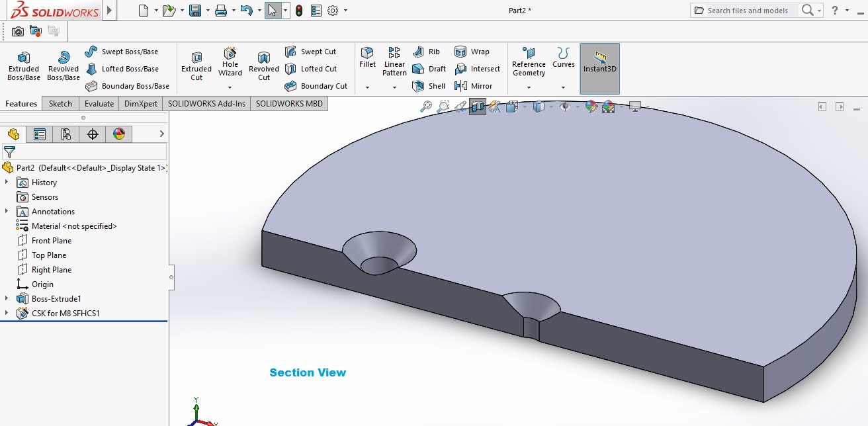Expand the Boss-Extrude1 feature
The width and height of the screenshot is (868, 426).
pos(7,298)
